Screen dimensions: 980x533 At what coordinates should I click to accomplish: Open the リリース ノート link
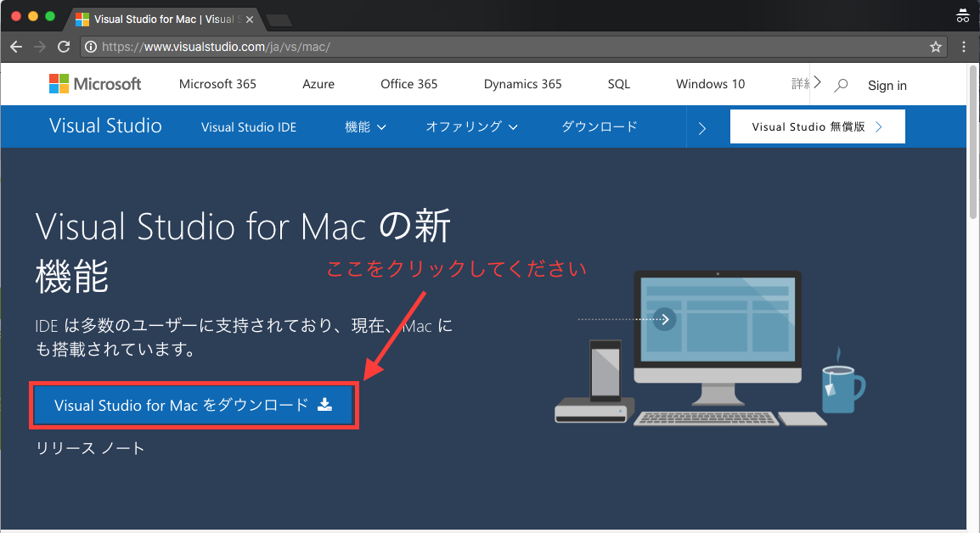click(x=90, y=448)
